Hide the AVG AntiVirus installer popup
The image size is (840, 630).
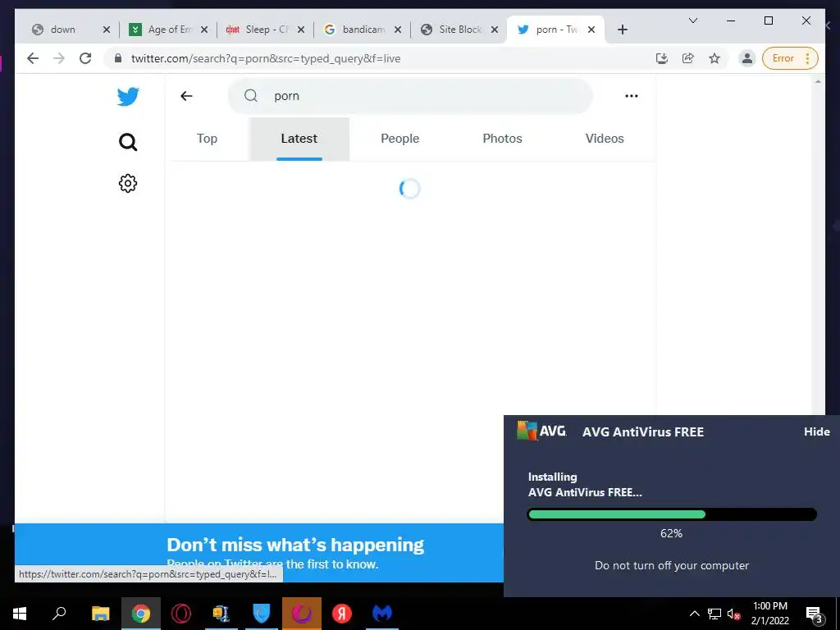click(x=816, y=431)
